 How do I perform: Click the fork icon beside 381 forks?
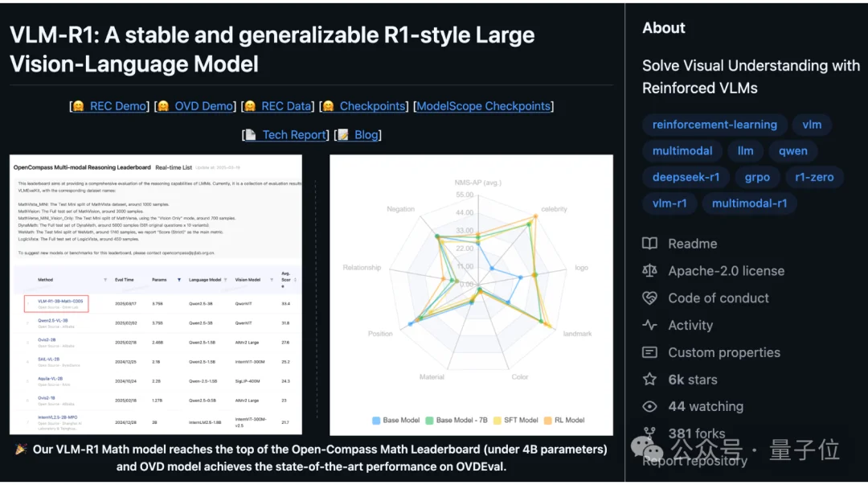(x=649, y=433)
